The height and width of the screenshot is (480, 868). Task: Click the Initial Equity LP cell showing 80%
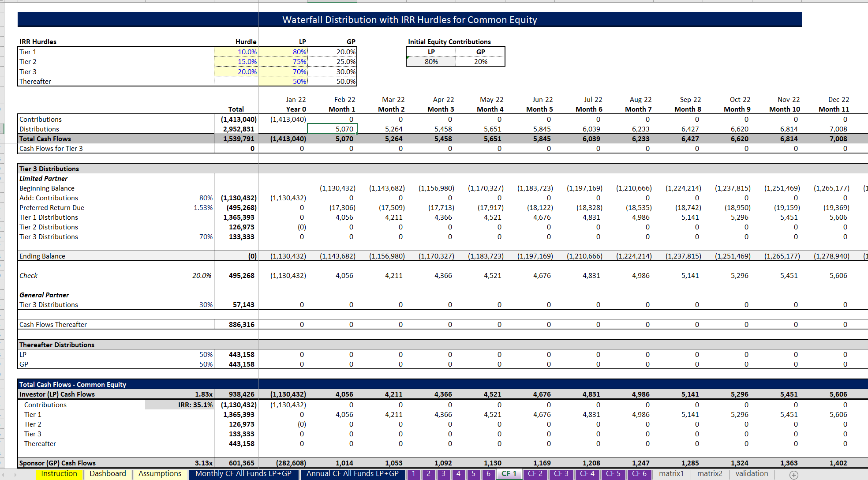tap(431, 61)
